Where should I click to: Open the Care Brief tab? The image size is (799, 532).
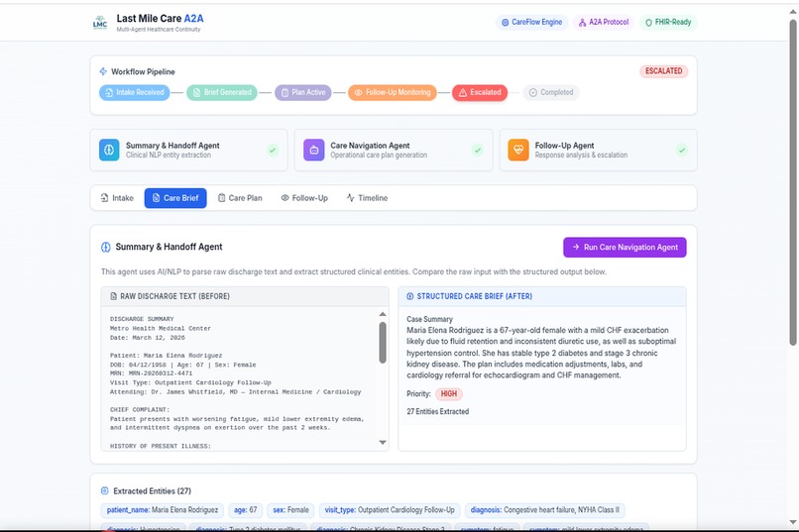pos(175,198)
